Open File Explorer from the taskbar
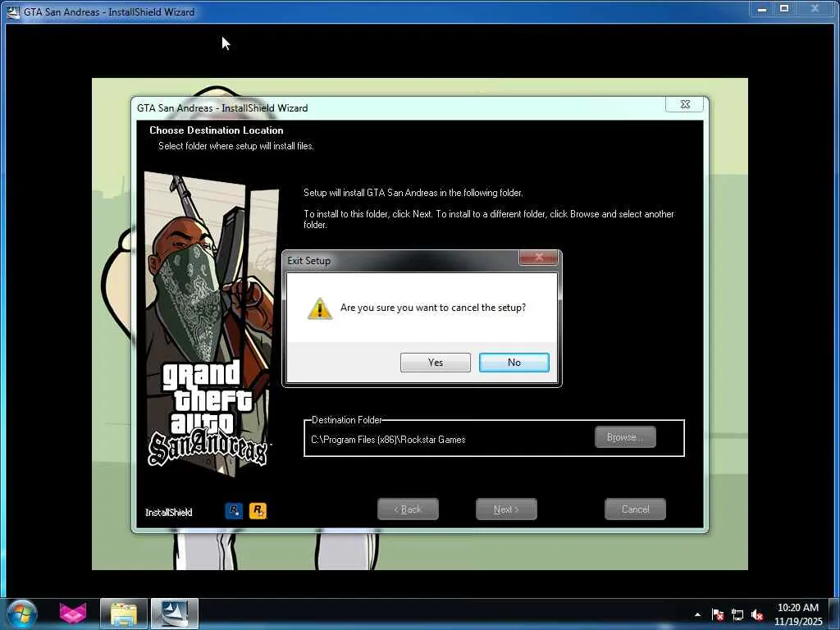The height and width of the screenshot is (630, 840). (x=124, y=614)
